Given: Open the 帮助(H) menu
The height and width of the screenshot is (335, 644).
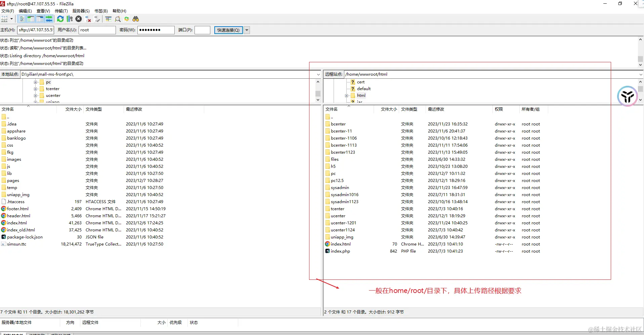Looking at the screenshot, I should [x=119, y=11].
